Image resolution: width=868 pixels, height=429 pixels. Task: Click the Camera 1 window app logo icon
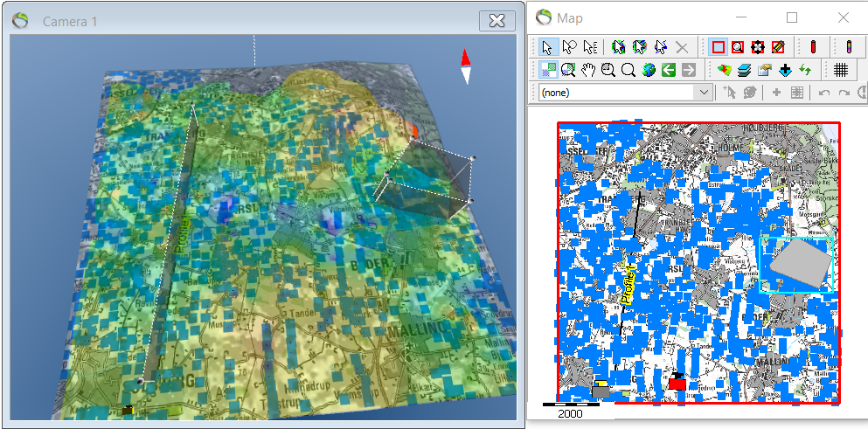22,21
